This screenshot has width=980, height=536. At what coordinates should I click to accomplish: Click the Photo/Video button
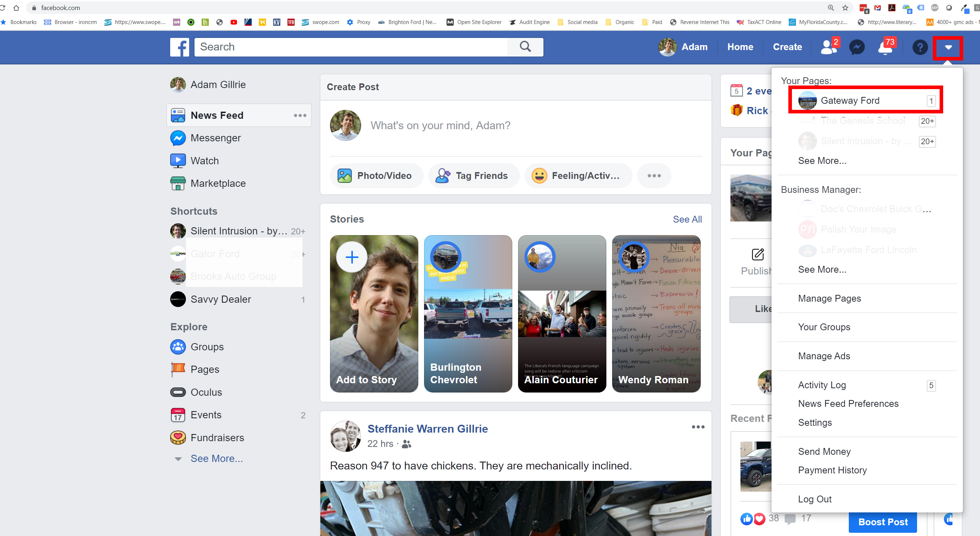coord(376,175)
